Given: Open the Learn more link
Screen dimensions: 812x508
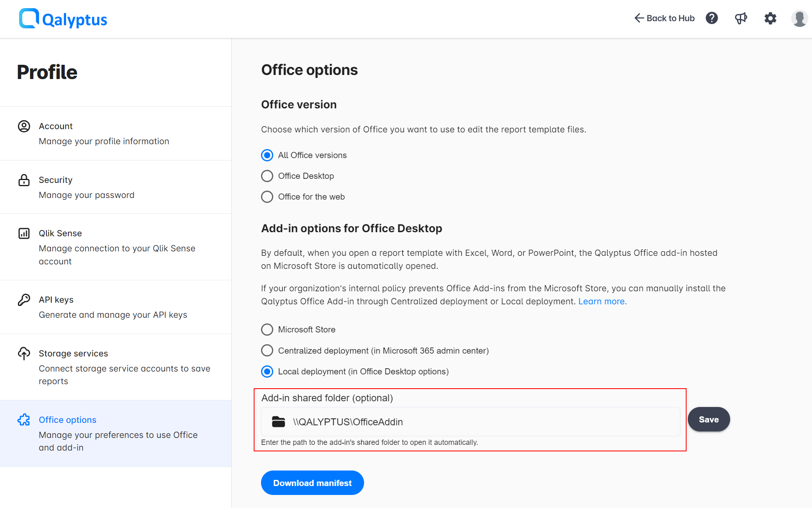Looking at the screenshot, I should tap(602, 301).
